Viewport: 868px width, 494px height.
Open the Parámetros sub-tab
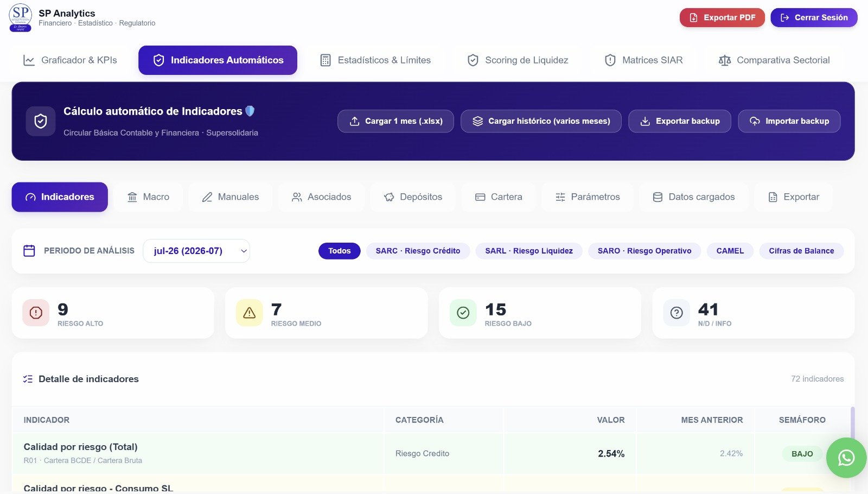pyautogui.click(x=588, y=197)
